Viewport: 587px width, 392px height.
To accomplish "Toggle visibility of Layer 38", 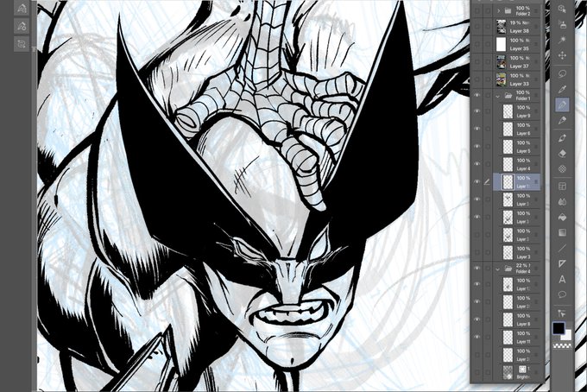I will [x=477, y=26].
